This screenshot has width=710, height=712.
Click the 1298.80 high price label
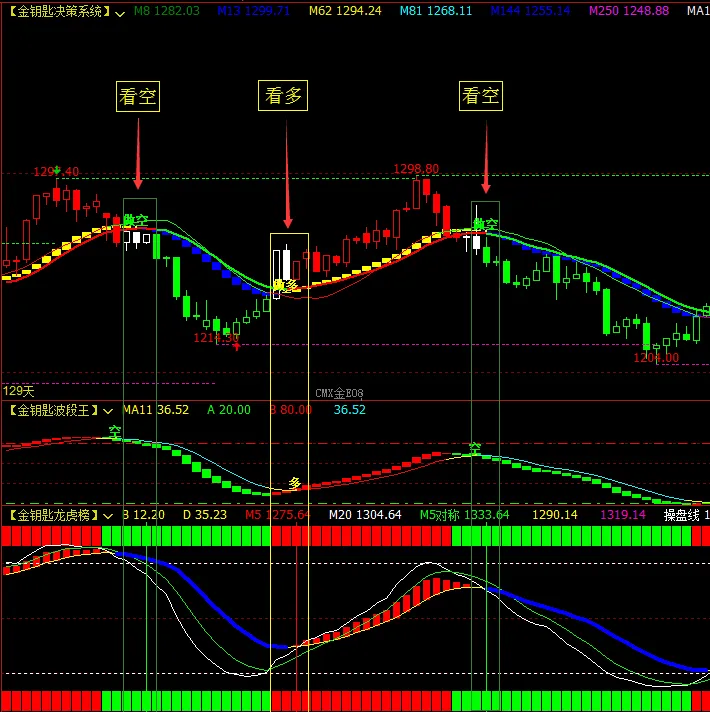click(x=416, y=169)
